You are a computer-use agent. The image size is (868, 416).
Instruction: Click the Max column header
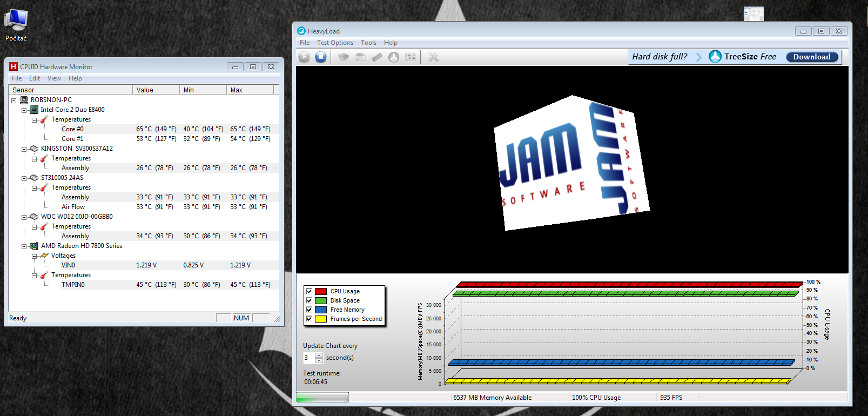click(250, 90)
